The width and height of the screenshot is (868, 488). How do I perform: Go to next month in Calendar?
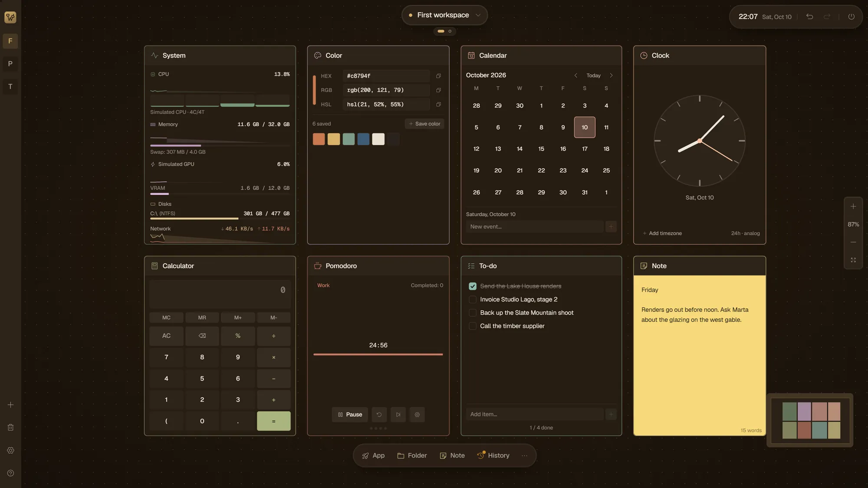tap(611, 75)
